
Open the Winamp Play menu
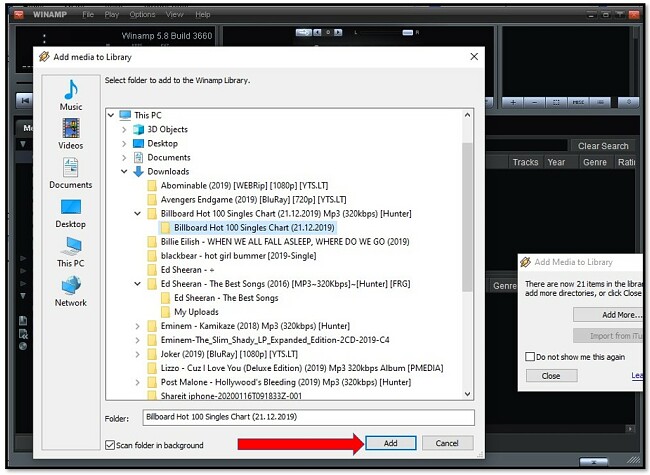click(x=112, y=15)
